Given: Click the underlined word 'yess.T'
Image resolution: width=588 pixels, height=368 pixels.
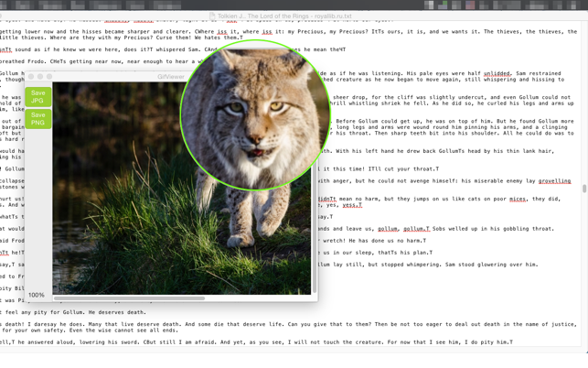Looking at the screenshot, I should [x=352, y=205].
